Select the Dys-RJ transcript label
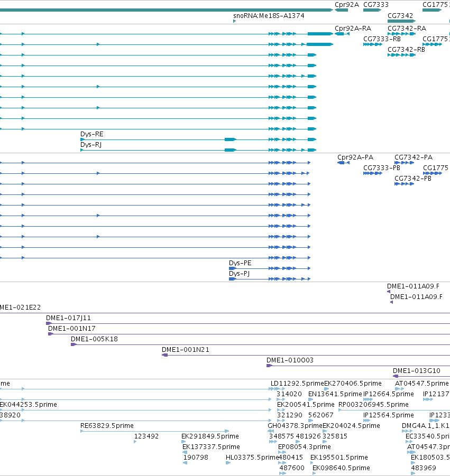The width and height of the screenshot is (450, 476). coord(91,145)
